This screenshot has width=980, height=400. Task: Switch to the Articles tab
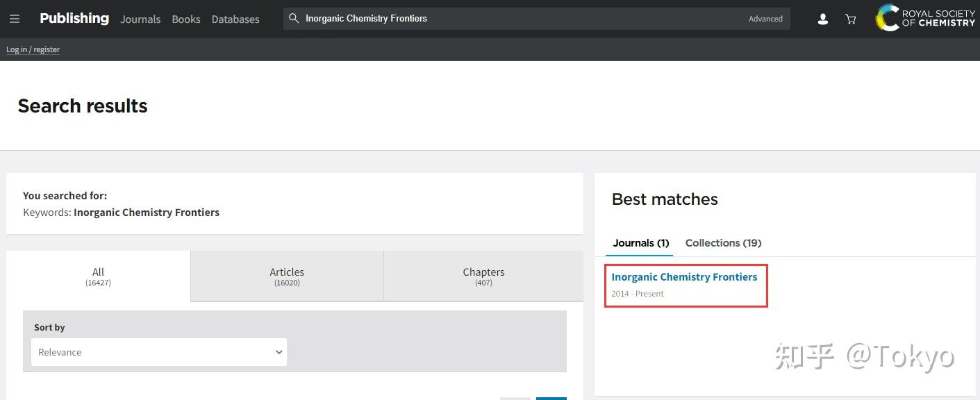pos(287,276)
